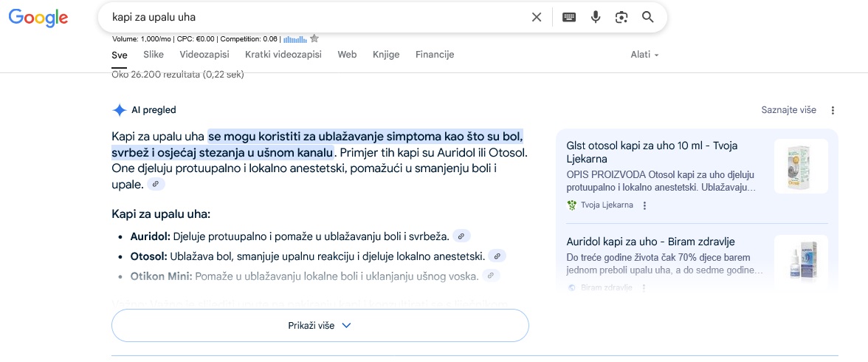Click the bold 'Auridol:' label

click(x=150, y=236)
